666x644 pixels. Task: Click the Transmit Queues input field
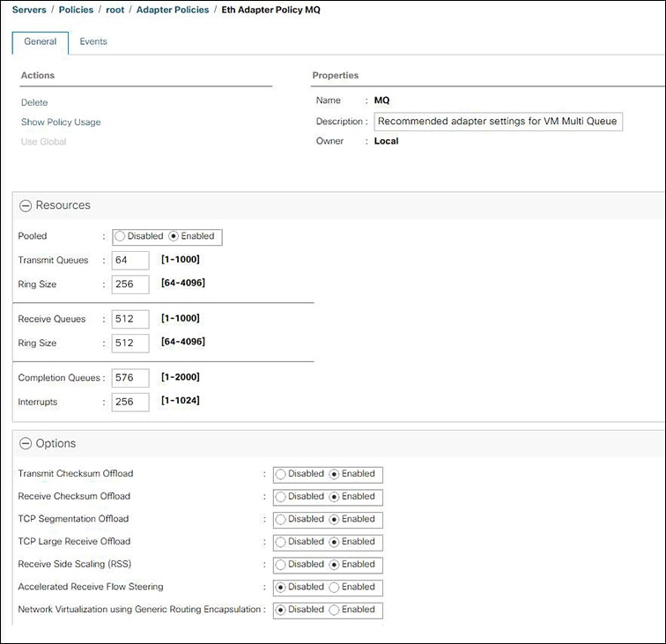pos(130,260)
